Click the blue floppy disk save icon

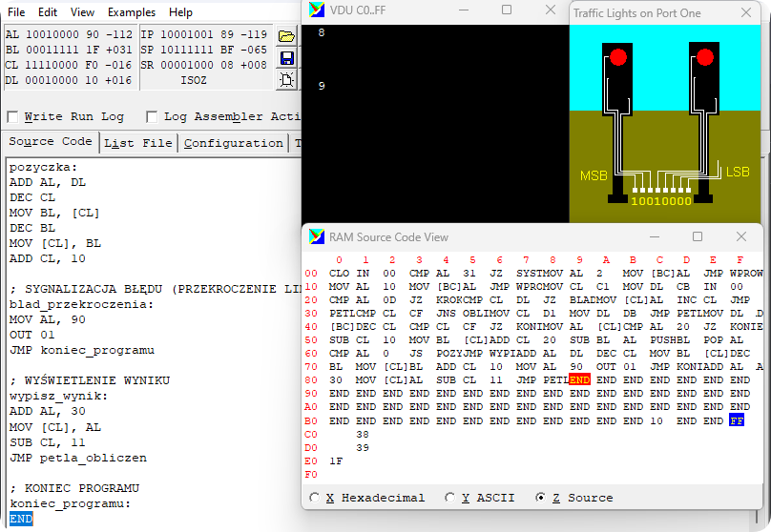click(x=286, y=58)
